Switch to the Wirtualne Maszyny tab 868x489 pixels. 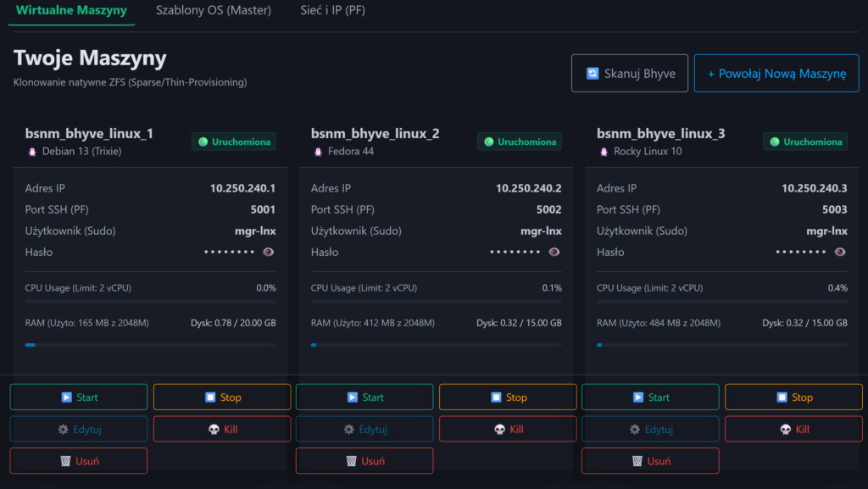pos(71,10)
